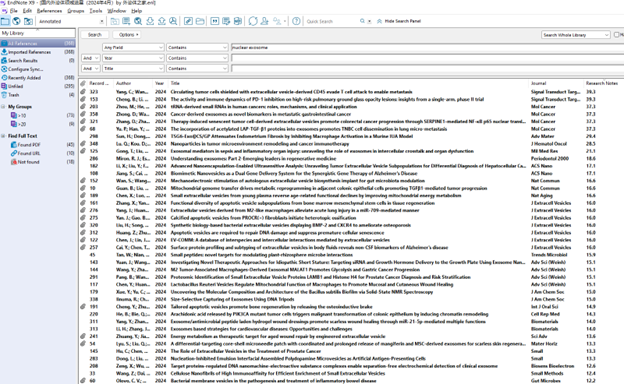Screen dimensions: 624x384
Task: Select Configure Sync in sidebar
Action: tap(38, 69)
